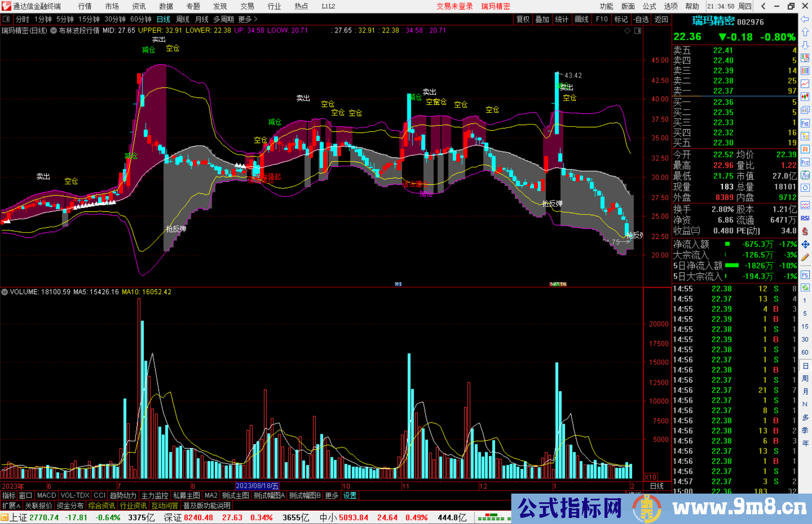Screen dimensions: 812x524
Task: Click the 复权 button
Action: [523, 19]
